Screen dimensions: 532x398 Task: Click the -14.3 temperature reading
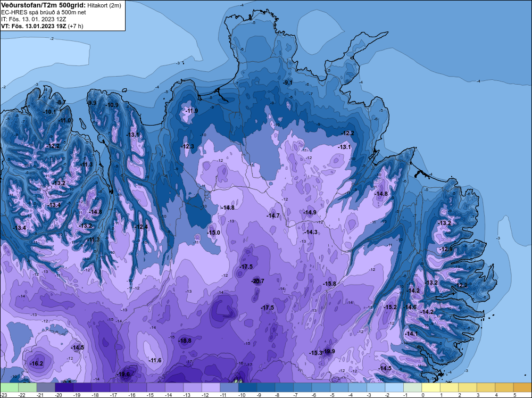point(311,232)
